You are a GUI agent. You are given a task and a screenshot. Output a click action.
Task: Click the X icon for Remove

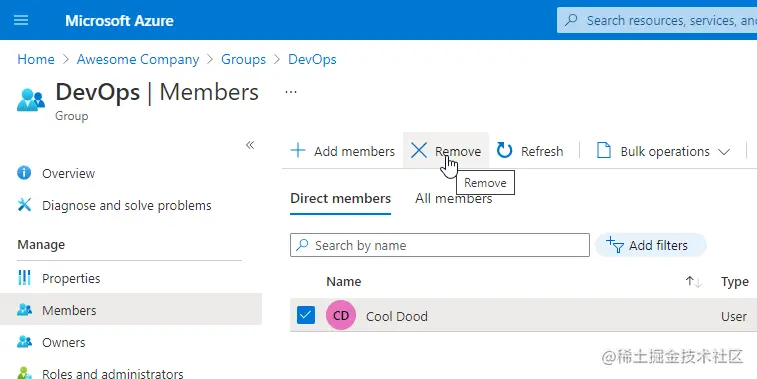click(x=419, y=151)
